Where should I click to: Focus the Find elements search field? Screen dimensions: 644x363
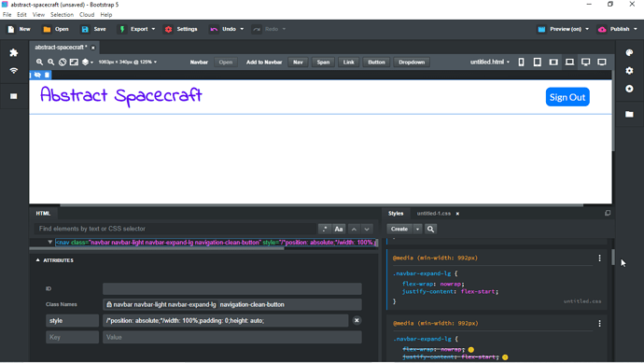pos(175,229)
